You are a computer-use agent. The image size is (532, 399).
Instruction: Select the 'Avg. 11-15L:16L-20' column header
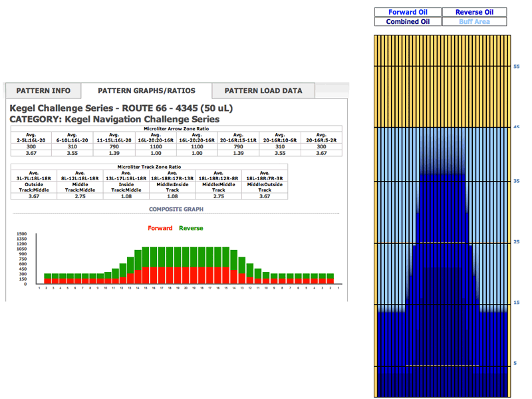tap(114, 138)
